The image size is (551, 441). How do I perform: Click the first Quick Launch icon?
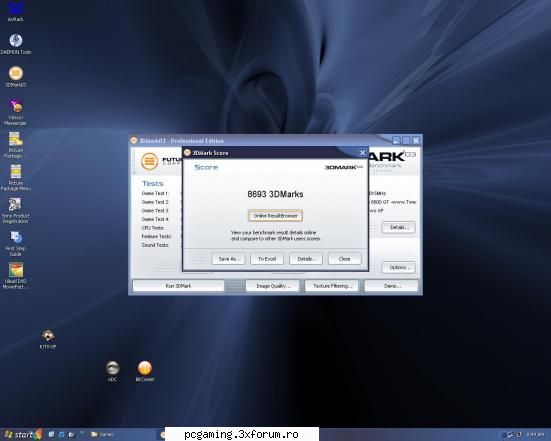coord(51,435)
